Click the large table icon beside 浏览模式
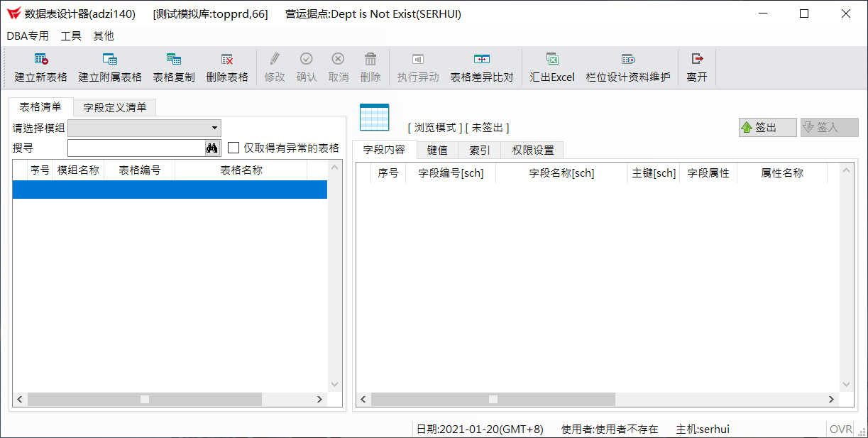 coord(374,117)
